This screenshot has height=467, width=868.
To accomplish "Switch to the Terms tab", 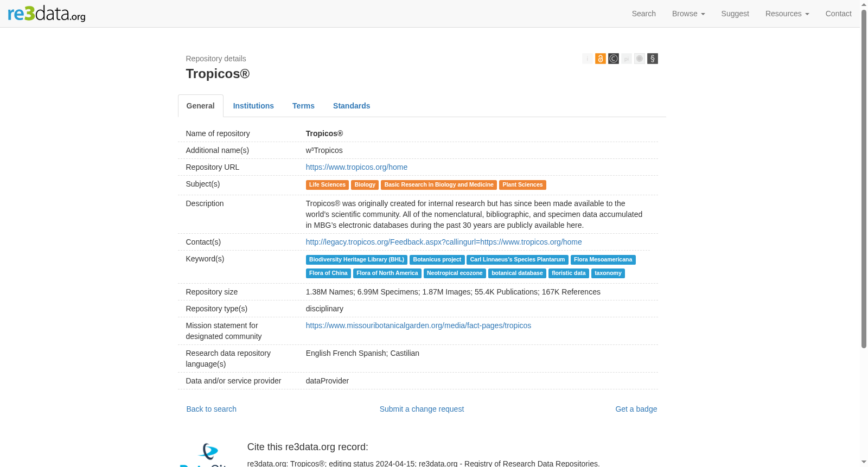I will [303, 106].
